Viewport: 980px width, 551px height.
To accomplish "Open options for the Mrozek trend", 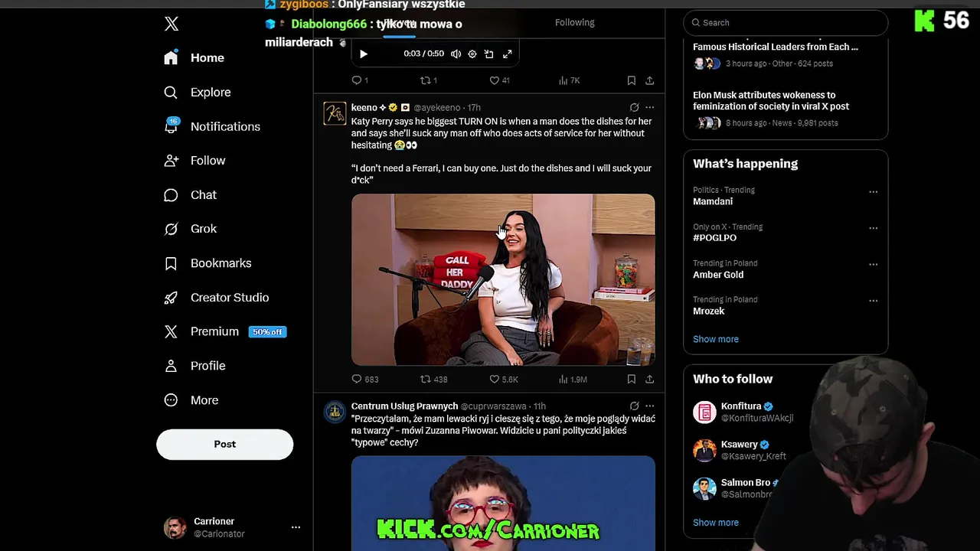I will pos(873,301).
